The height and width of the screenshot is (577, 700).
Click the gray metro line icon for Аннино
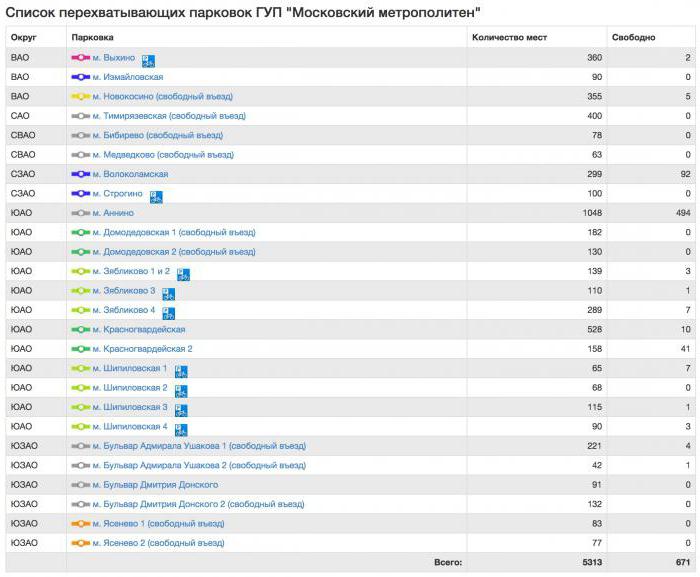tap(80, 213)
